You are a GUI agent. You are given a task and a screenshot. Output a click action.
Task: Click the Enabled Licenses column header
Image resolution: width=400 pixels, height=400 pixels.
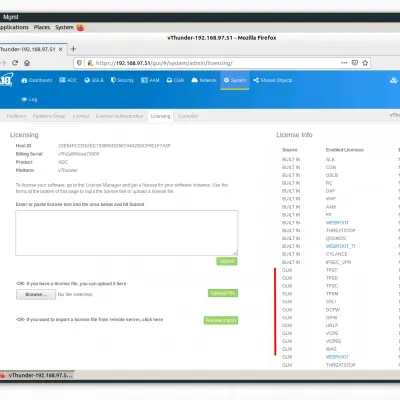point(345,150)
